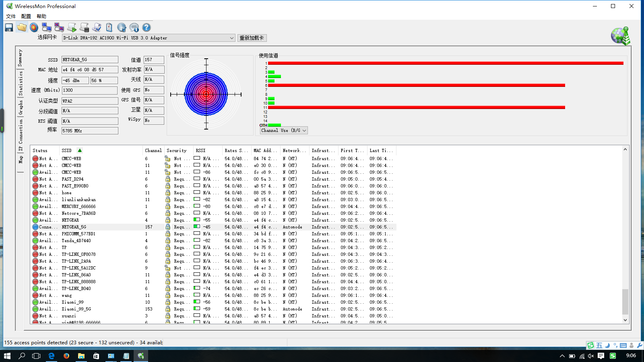Sort list by RSSI column header
The height and width of the screenshot is (362, 644).
click(208, 150)
